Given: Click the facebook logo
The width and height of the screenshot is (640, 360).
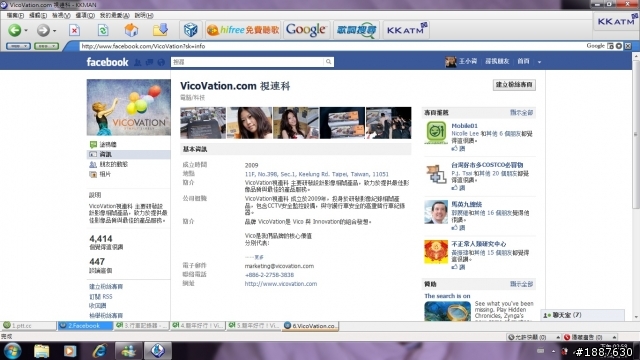Looking at the screenshot, I should (107, 62).
